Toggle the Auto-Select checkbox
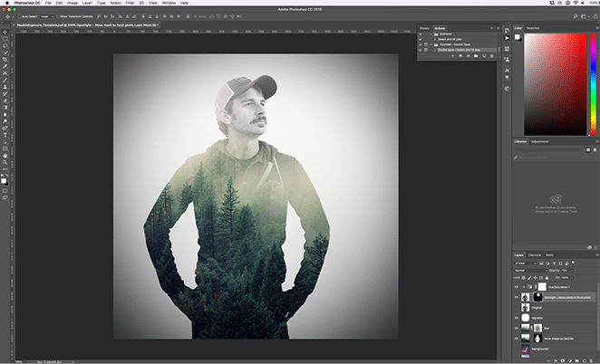 [x=19, y=16]
